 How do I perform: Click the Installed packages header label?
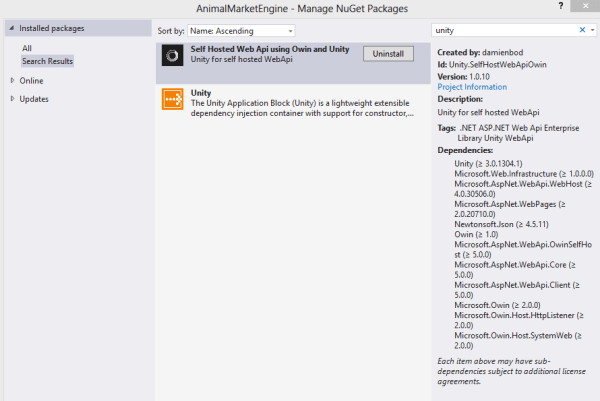pyautogui.click(x=57, y=30)
